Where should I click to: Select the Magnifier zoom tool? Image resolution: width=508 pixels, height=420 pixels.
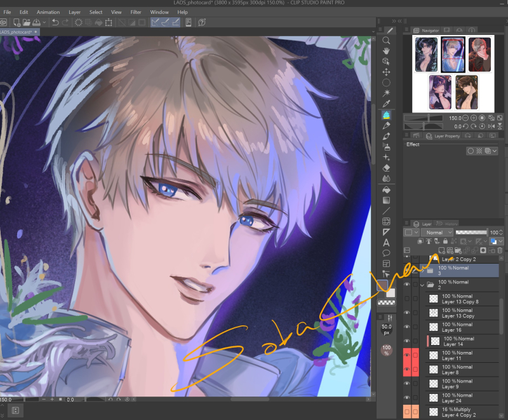(x=386, y=41)
